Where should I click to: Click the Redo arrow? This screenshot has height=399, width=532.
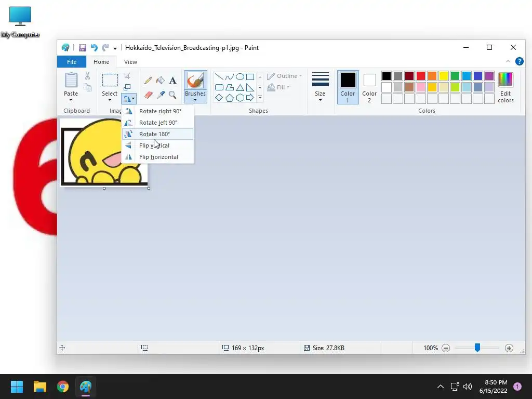tap(105, 48)
